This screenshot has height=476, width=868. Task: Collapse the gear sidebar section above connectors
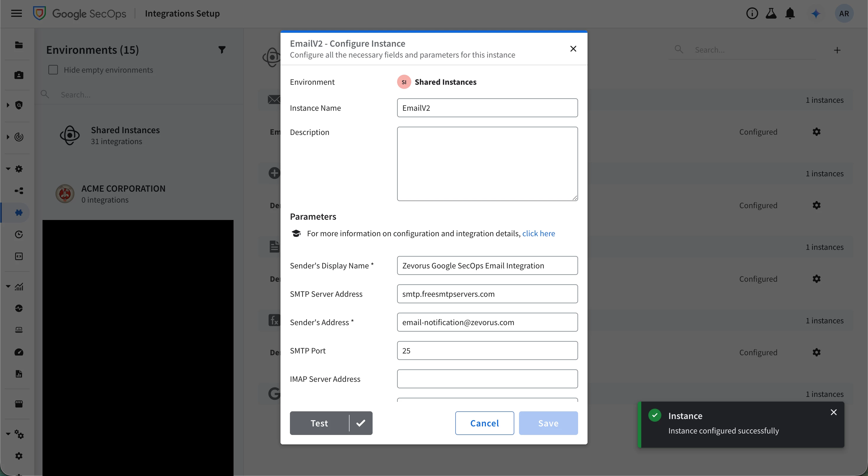pos(8,169)
